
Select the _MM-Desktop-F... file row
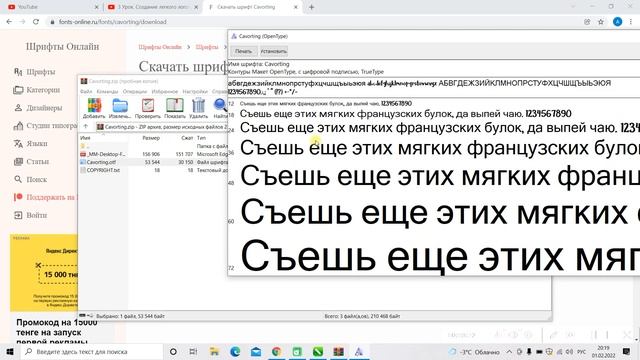[x=153, y=154]
